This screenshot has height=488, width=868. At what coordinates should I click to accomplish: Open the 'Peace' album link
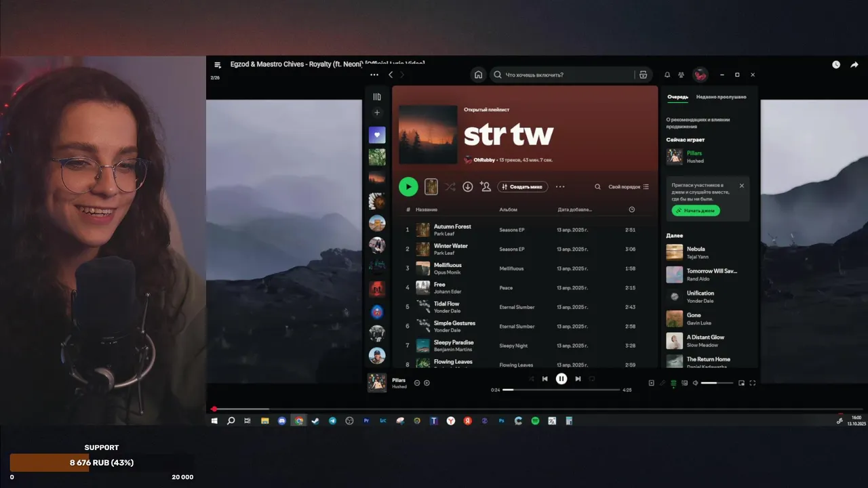(x=506, y=288)
